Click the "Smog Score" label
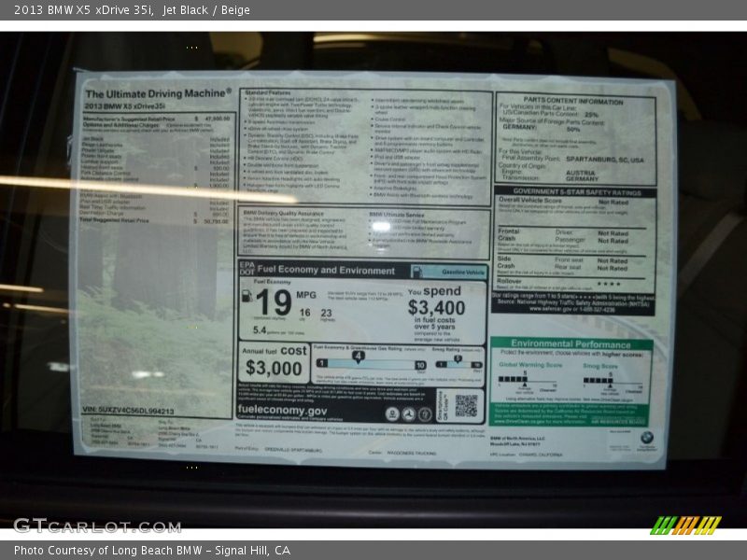The width and height of the screenshot is (747, 560). pyautogui.click(x=600, y=366)
